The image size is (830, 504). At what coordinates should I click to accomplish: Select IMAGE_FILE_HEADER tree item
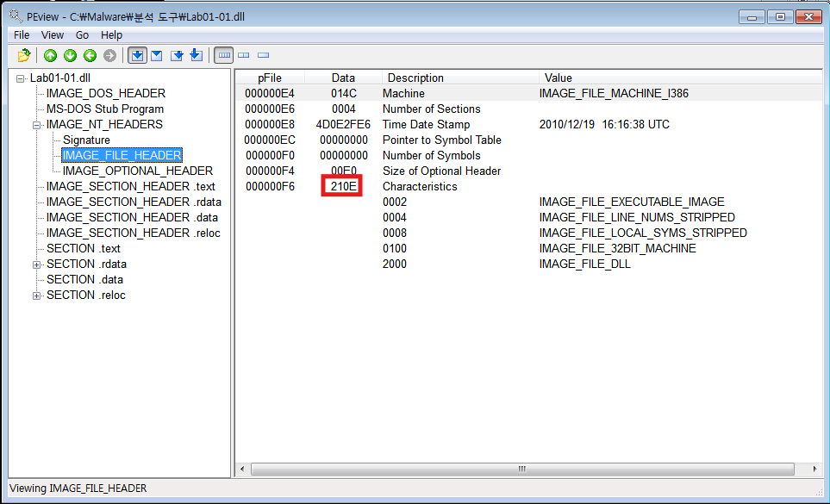tap(122, 155)
